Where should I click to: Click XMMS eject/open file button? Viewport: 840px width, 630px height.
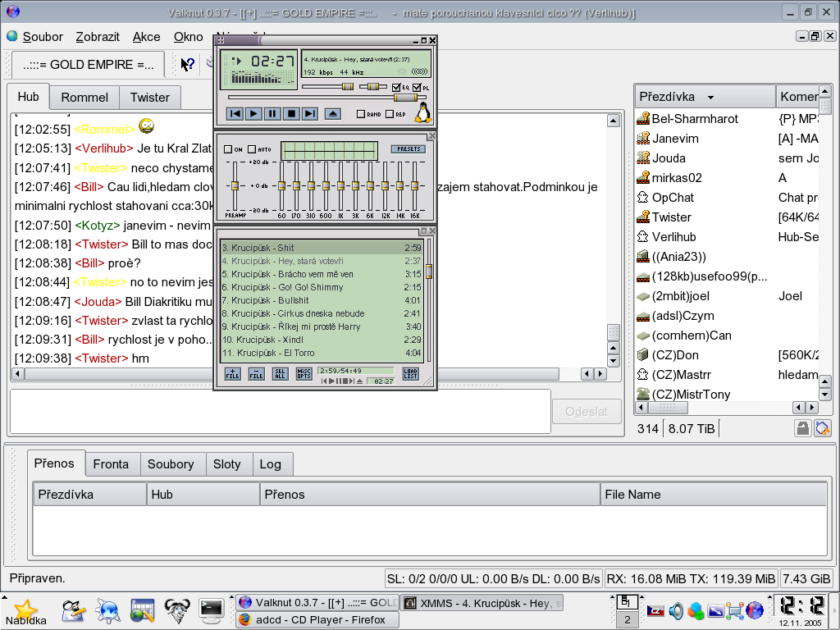click(333, 113)
